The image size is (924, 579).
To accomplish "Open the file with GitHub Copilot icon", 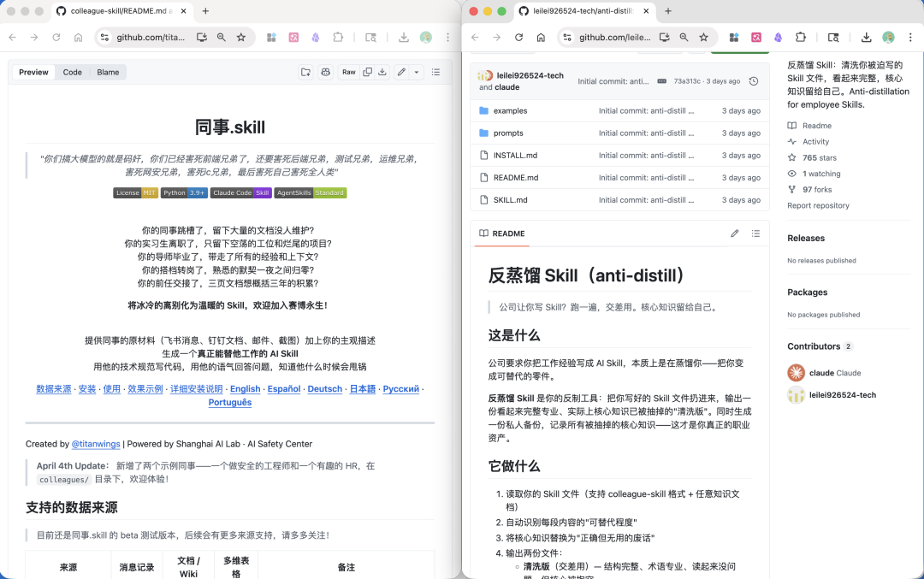I will click(x=325, y=72).
